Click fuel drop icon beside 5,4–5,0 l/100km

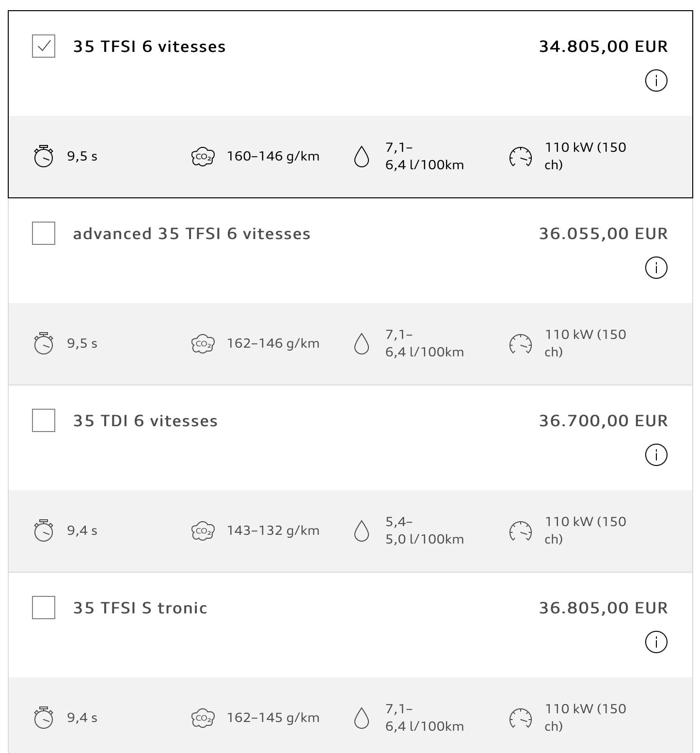point(362,531)
